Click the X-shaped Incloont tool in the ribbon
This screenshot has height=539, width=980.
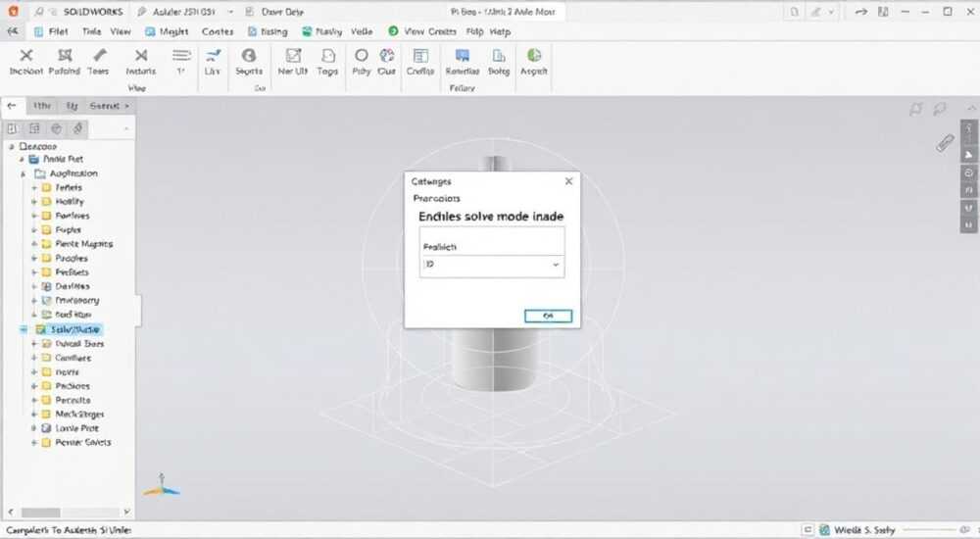26,56
